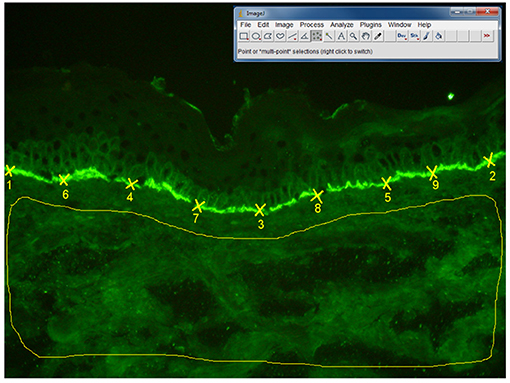Click point marker 3 on the image
The width and height of the screenshot is (510, 383).
click(x=260, y=210)
